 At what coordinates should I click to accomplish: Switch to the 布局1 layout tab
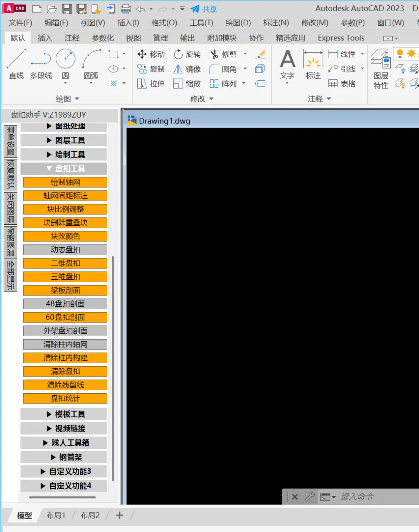coord(56,515)
